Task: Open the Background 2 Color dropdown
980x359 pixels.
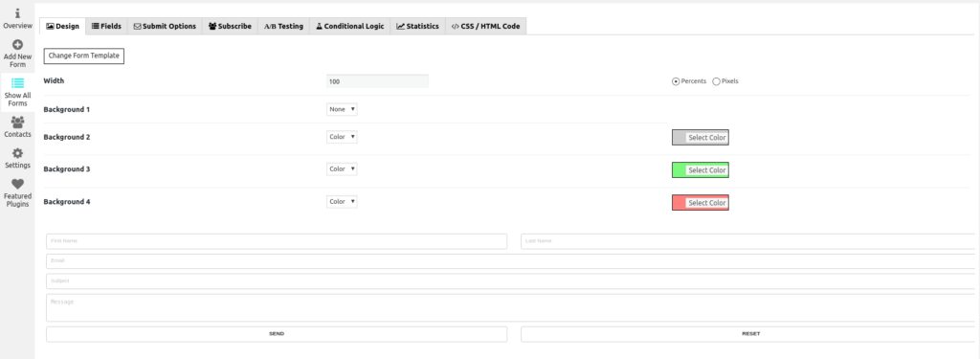Action: 342,136
